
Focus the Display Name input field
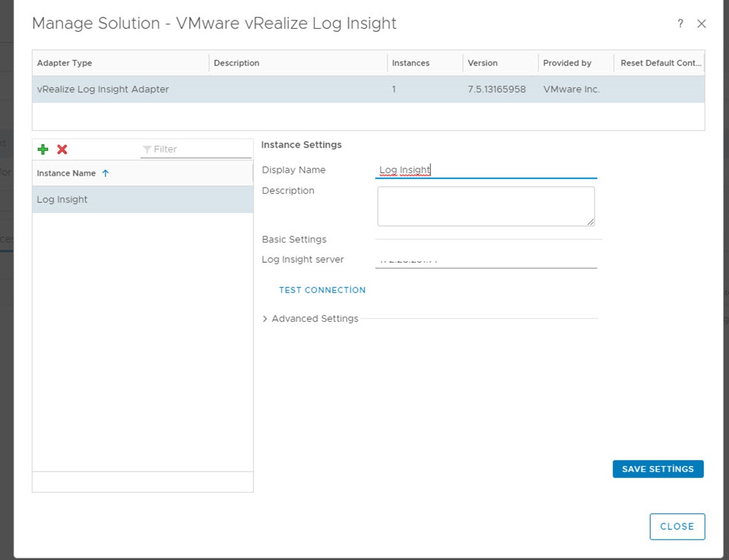[x=486, y=170]
